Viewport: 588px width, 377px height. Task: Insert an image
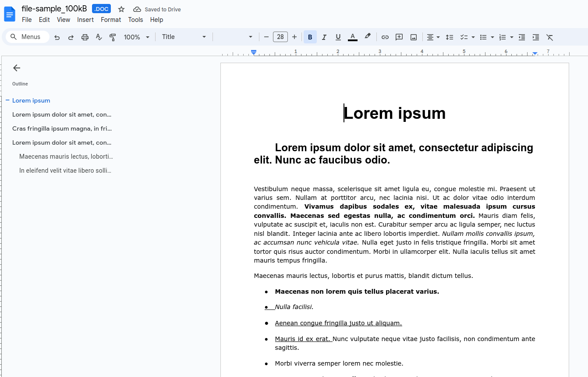pyautogui.click(x=414, y=37)
